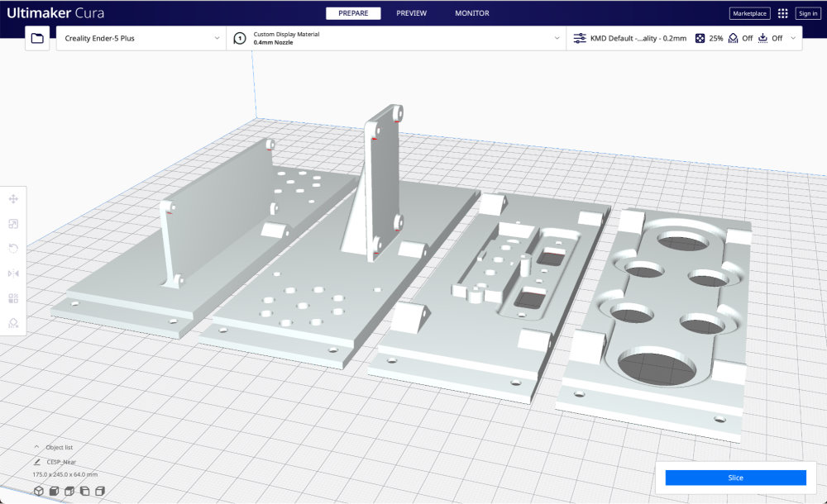Image resolution: width=827 pixels, height=504 pixels.
Task: Click the Slice button
Action: coord(735,478)
